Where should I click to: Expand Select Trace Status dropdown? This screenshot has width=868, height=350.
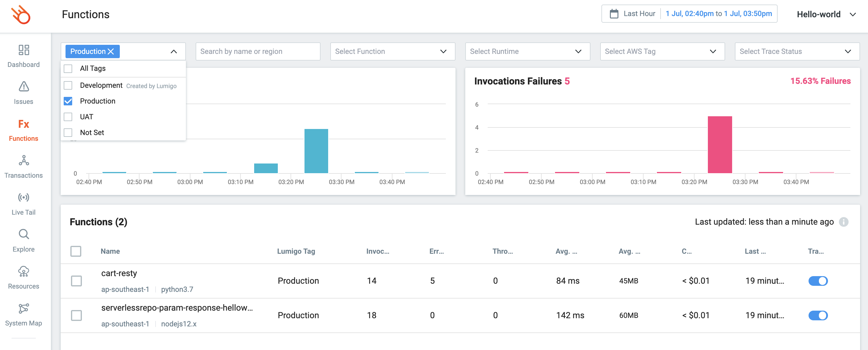click(x=796, y=51)
